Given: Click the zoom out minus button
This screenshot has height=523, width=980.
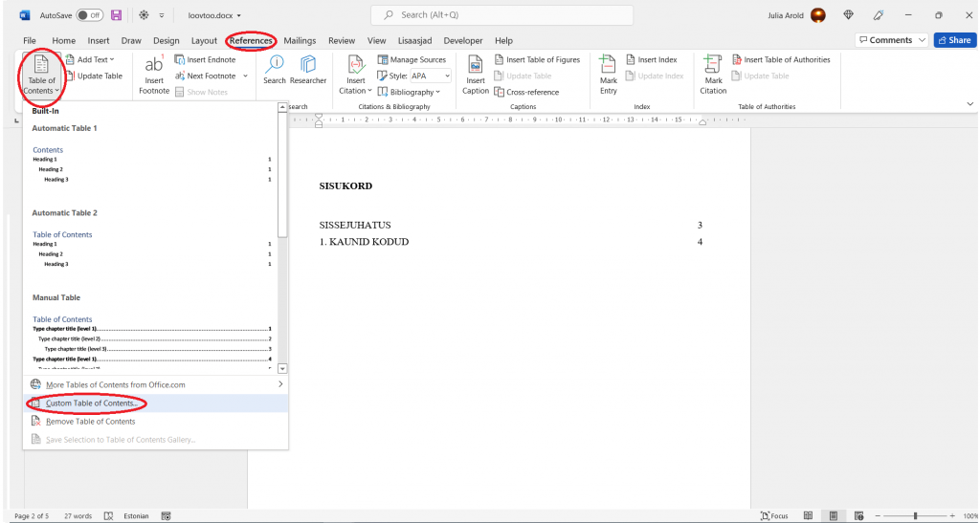Looking at the screenshot, I should click(878, 516).
